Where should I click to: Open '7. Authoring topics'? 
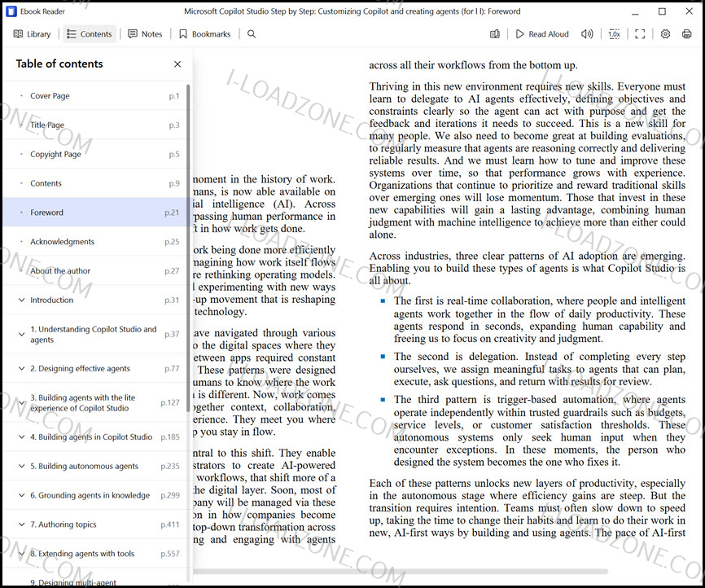point(63,524)
